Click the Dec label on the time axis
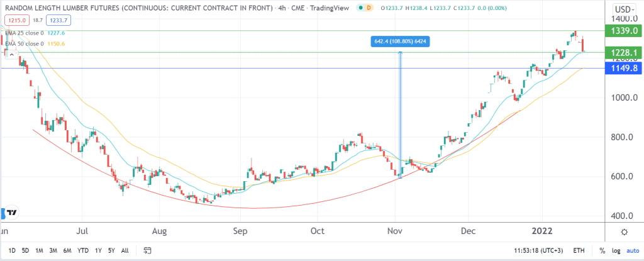This screenshot has width=644, height=261. [468, 232]
